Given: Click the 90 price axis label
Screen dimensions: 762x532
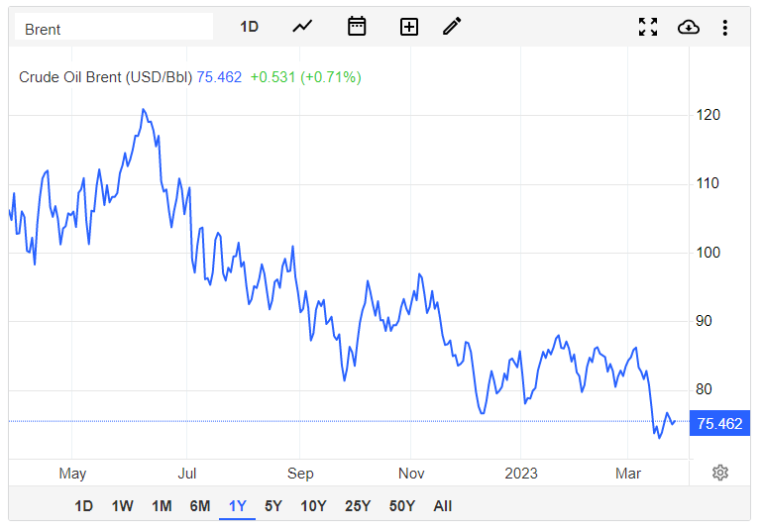Looking at the screenshot, I should (x=704, y=321).
